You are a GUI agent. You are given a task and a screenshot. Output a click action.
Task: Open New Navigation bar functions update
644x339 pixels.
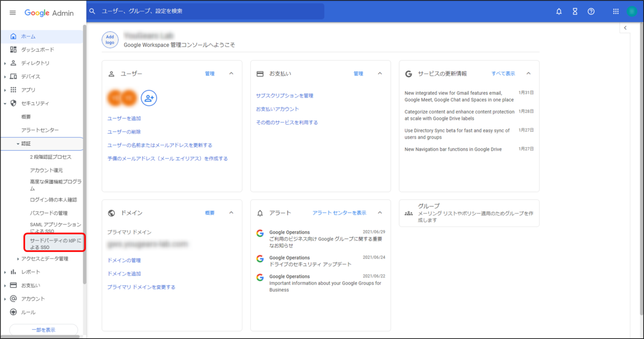(453, 149)
